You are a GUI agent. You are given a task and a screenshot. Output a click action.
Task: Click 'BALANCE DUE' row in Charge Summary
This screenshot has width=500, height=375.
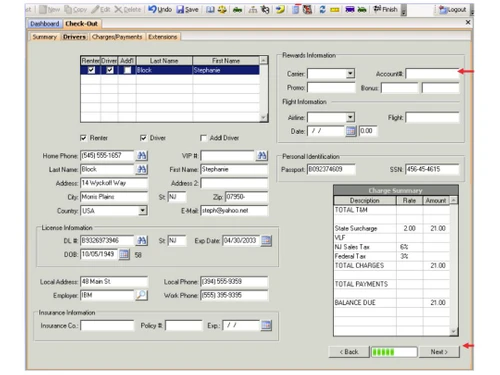(392, 303)
